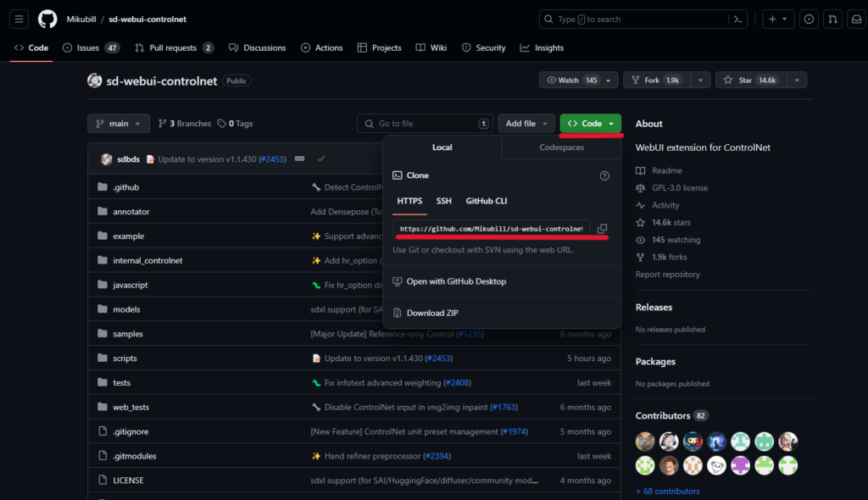The image size is (868, 500).
Task: Expand the create new dropdown caret
Action: 784,19
